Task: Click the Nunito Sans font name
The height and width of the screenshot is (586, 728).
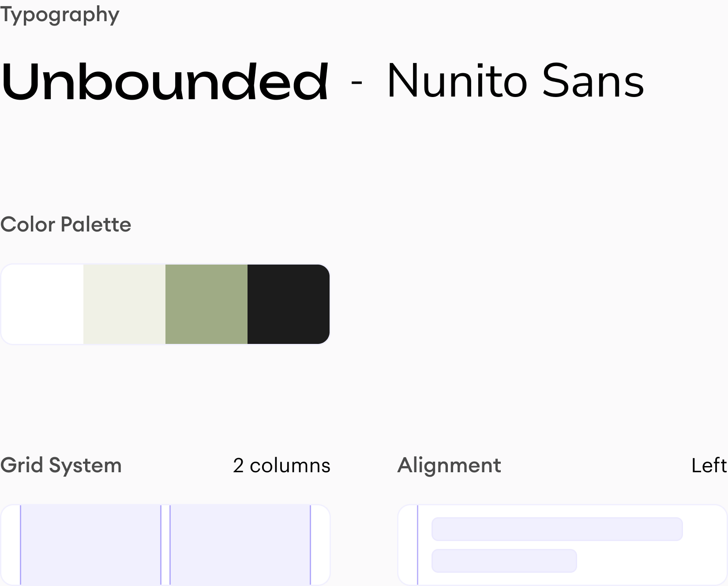Action: 515,81
